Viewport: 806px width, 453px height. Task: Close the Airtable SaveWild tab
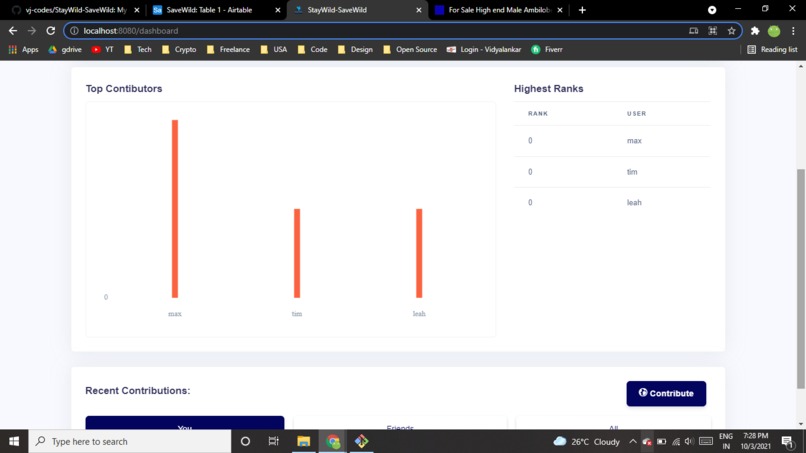[x=278, y=10]
